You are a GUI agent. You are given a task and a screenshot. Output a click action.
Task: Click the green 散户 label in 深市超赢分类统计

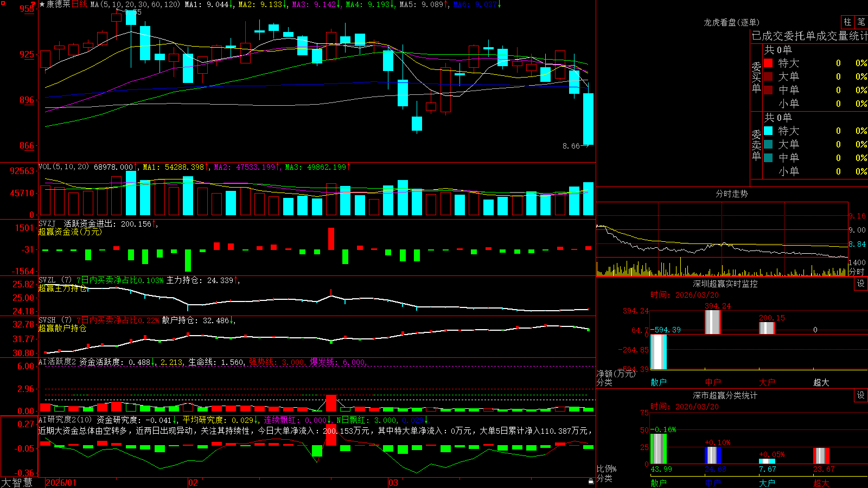[x=659, y=483]
